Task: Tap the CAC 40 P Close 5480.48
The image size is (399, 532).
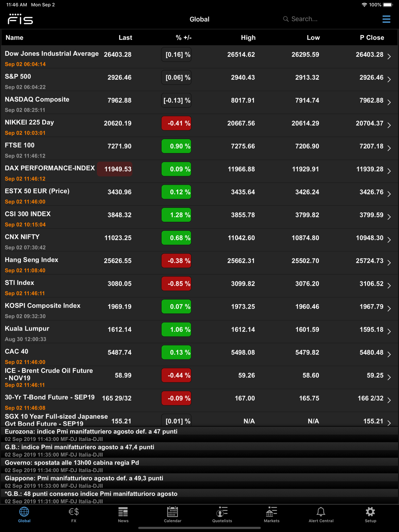Action: coord(371,353)
